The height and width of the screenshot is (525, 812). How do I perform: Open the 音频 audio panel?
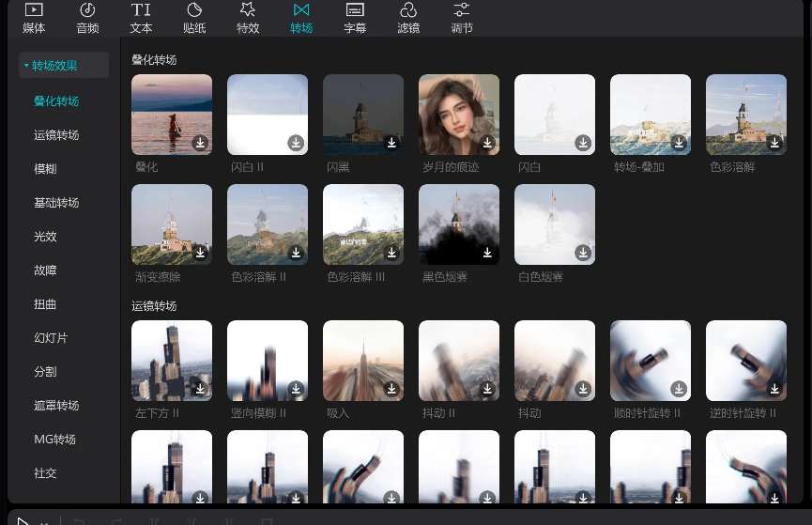[87, 18]
